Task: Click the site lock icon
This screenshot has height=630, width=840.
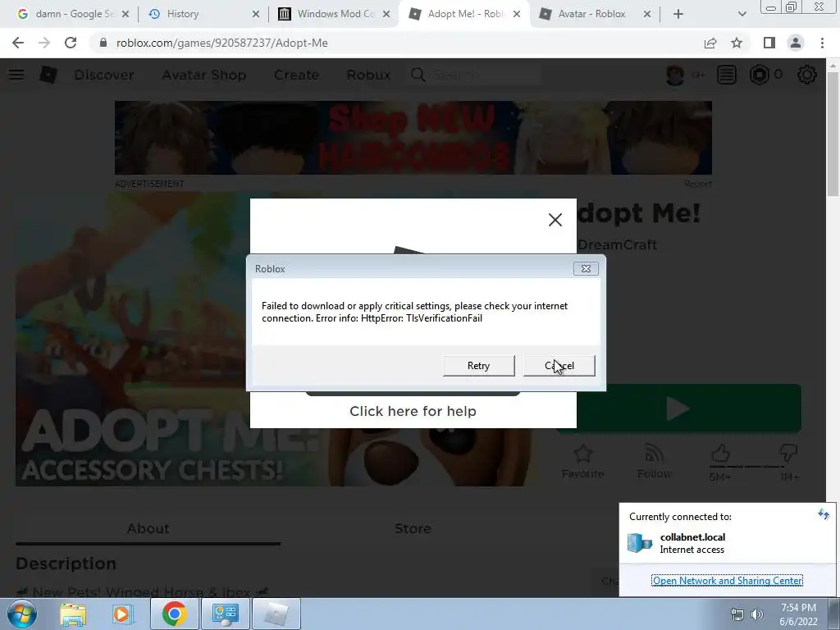Action: (x=103, y=43)
